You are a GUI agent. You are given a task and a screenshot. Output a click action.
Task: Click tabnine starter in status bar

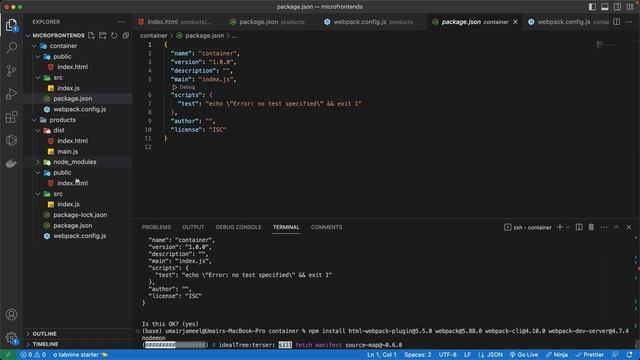(x=80, y=355)
